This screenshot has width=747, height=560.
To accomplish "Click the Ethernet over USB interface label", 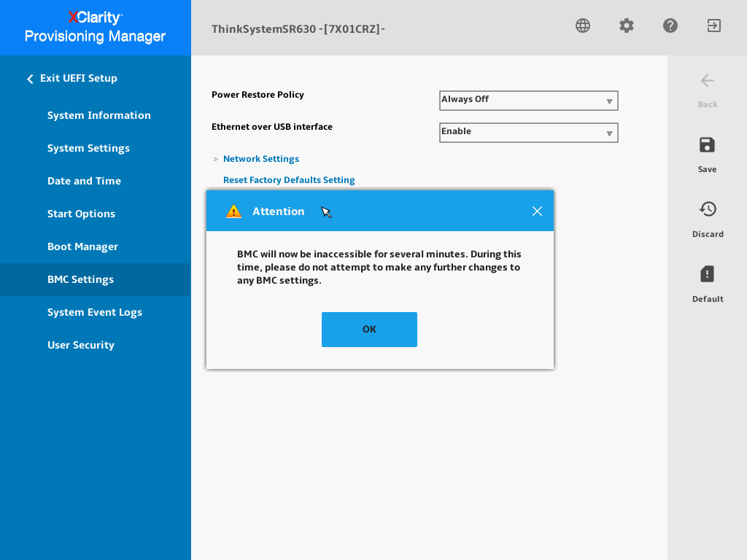I will tap(272, 127).
